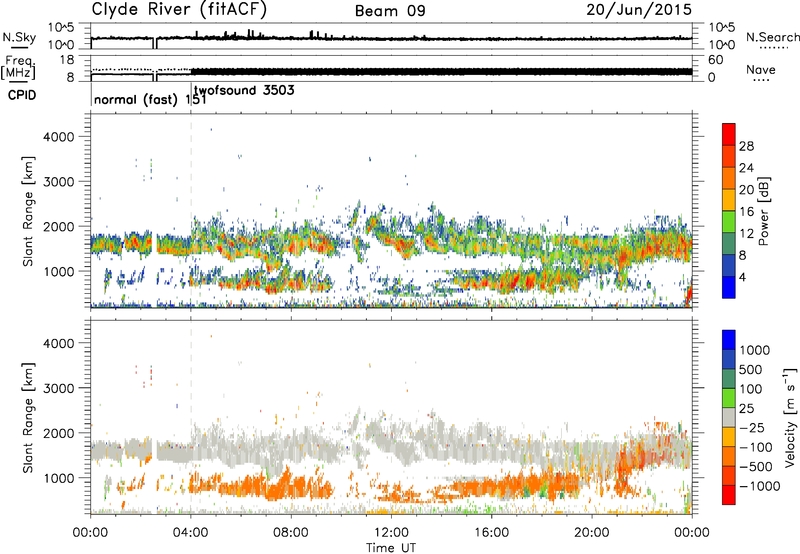Pick the light green segment of power colorbar
Screen dimensions: 800x554
click(729, 221)
